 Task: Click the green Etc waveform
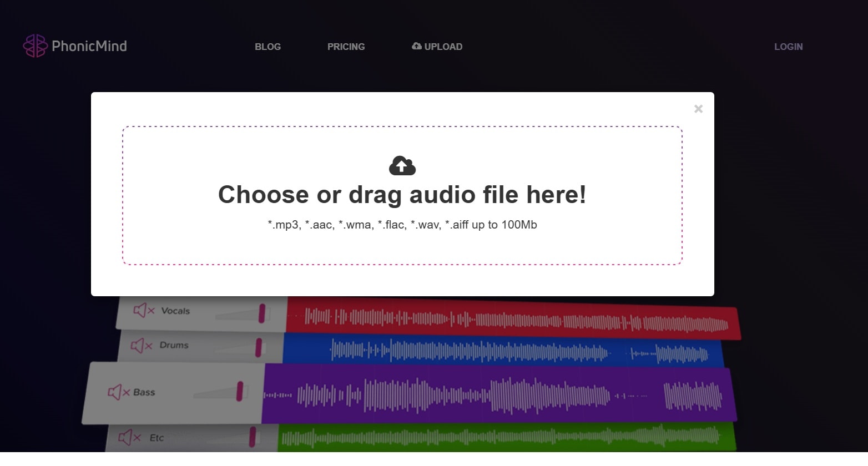click(507, 437)
